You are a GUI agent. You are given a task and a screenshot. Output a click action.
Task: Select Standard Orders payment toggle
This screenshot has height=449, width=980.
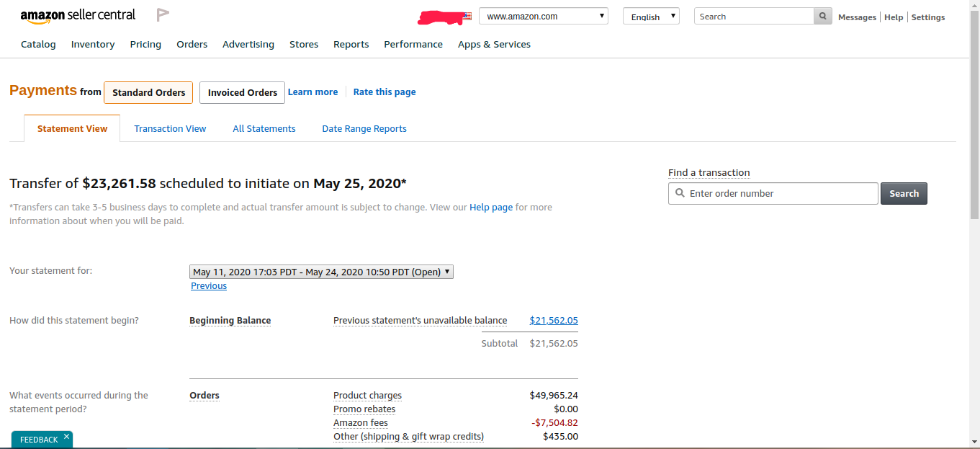[x=148, y=92]
